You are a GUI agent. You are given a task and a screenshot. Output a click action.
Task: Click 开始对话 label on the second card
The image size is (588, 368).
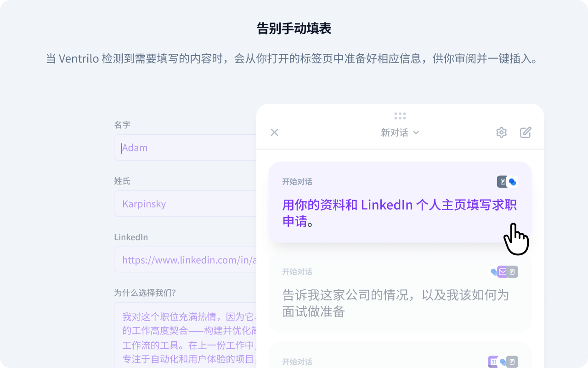pyautogui.click(x=297, y=272)
